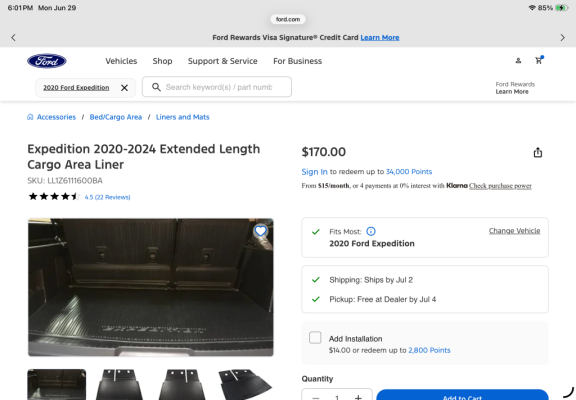Open the shopping cart icon
This screenshot has width=576, height=400.
[x=539, y=60]
